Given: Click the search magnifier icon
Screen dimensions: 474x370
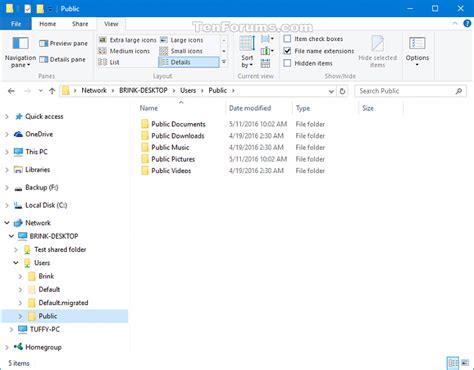Looking at the screenshot, I should [459, 91].
